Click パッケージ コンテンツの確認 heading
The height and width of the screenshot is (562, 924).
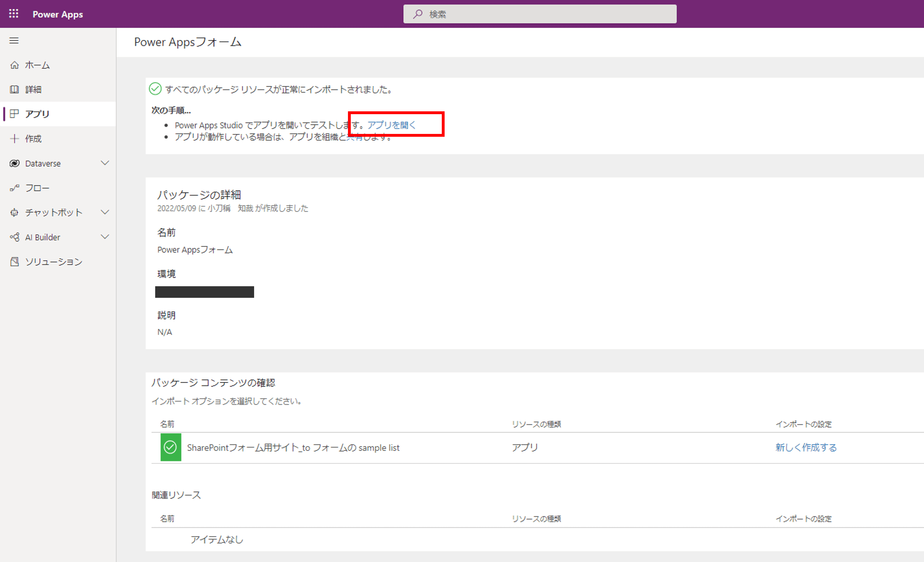click(213, 383)
